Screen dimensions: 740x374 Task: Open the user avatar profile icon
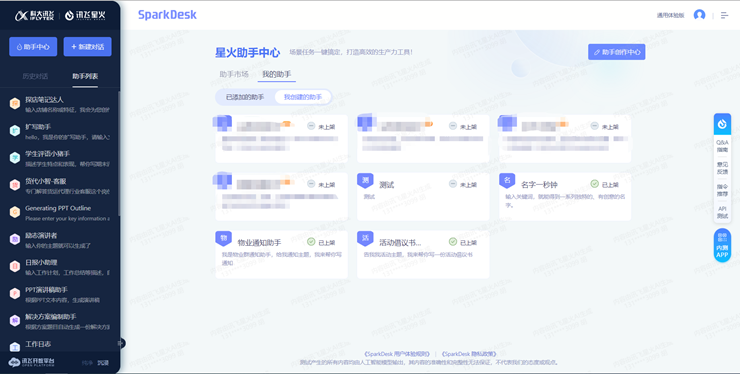click(699, 15)
